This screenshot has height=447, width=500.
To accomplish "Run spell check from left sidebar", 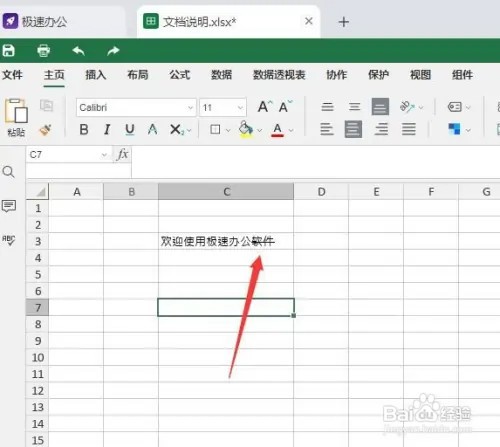I will 9,240.
